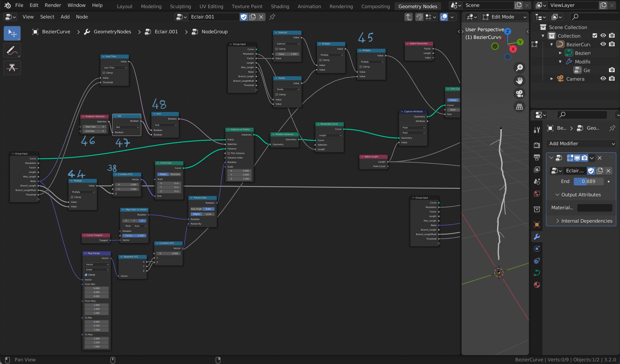Viewport: 620px width, 364px height.
Task: Switch to Shading workspace tab
Action: click(280, 6)
